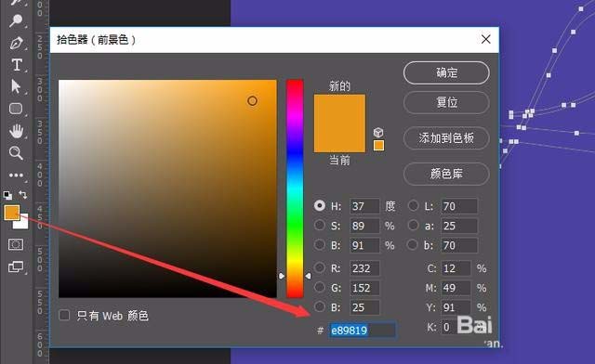
Task: Select the Zoom magnifier tool
Action: 16,153
